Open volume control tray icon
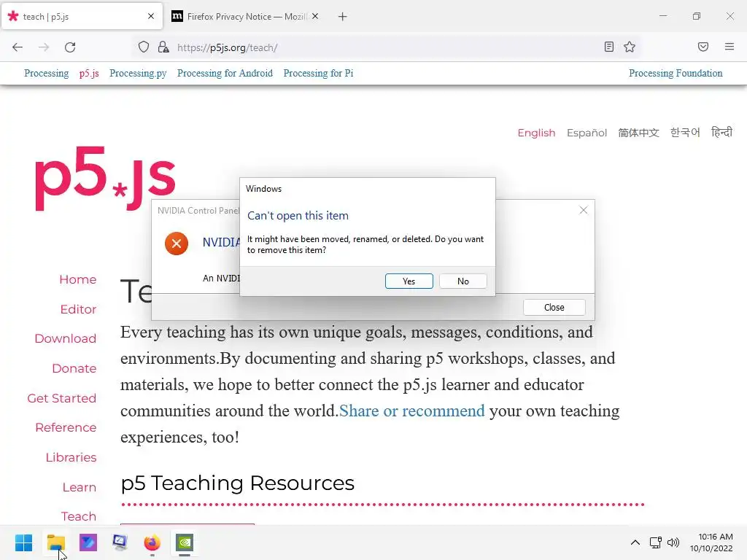747x560 pixels. [673, 542]
